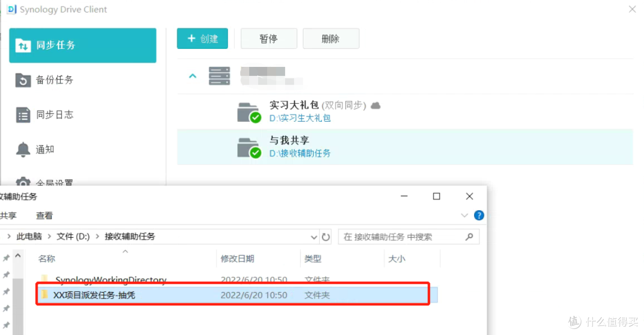Click the synced folder icon of 实习大礼包

(x=249, y=112)
